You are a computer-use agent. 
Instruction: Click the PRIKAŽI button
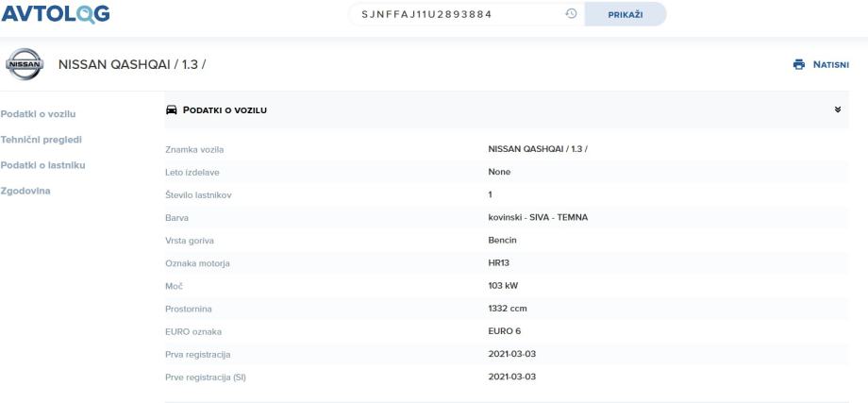pos(626,14)
